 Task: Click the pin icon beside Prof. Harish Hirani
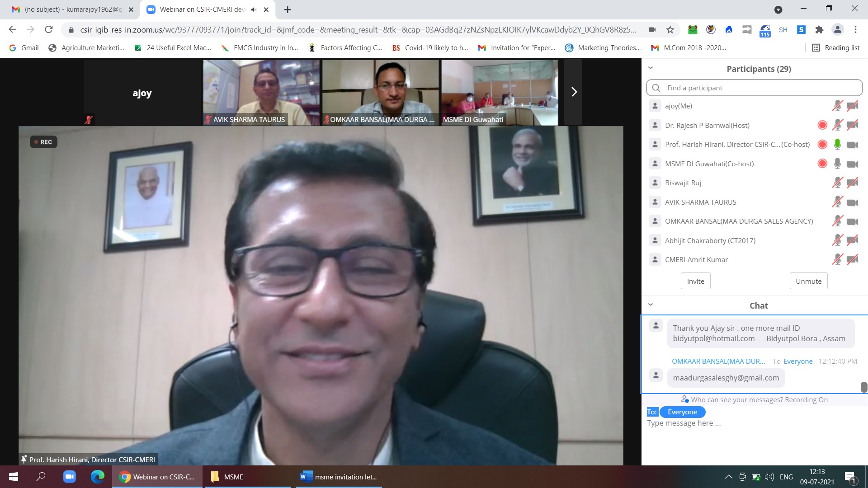tap(24, 459)
